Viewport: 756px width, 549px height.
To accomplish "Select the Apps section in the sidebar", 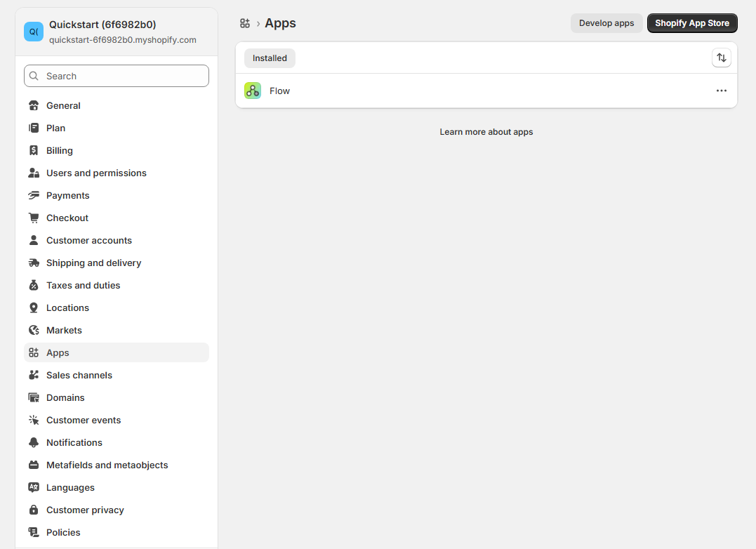I will click(x=58, y=352).
